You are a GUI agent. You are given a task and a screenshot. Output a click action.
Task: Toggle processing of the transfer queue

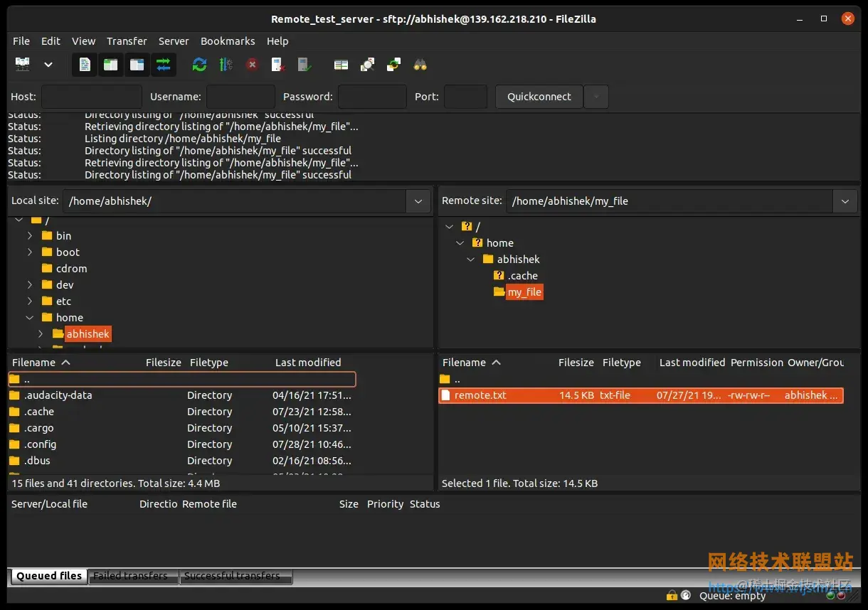click(226, 65)
